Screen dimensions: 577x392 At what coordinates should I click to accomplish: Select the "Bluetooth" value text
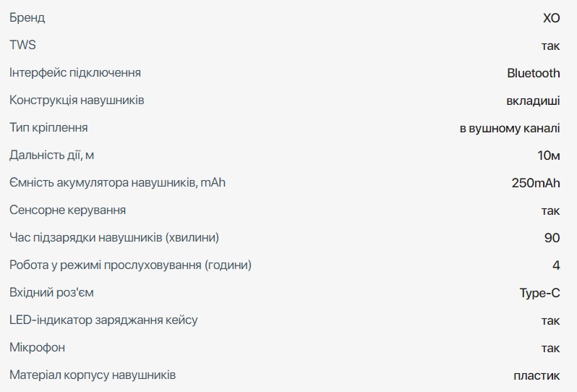pyautogui.click(x=533, y=72)
